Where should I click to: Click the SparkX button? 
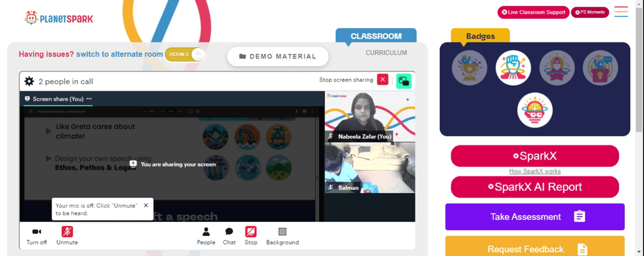click(x=535, y=156)
